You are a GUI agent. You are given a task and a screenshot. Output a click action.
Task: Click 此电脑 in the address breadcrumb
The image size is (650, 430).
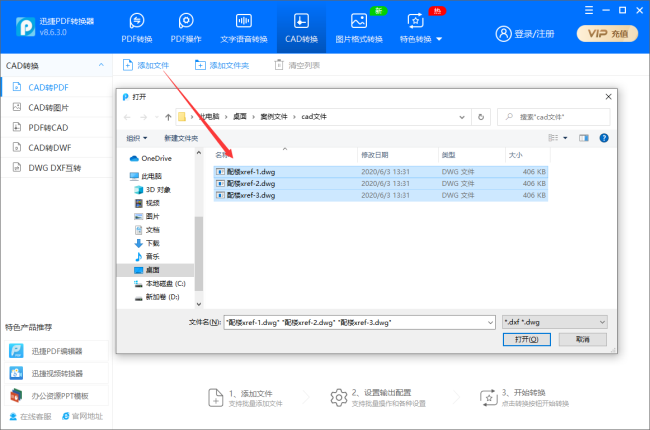[x=209, y=117]
